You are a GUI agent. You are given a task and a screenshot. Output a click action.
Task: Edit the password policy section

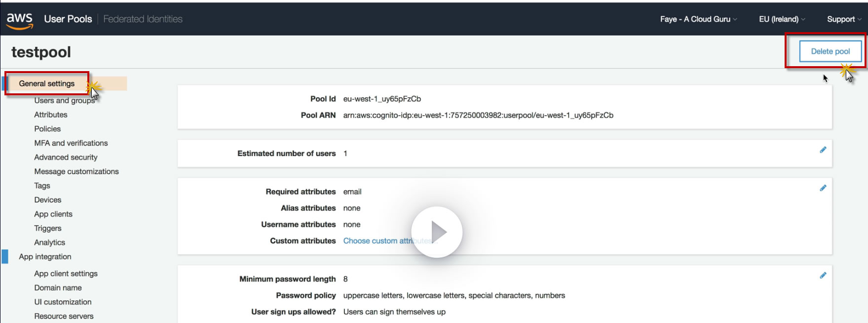point(823,276)
